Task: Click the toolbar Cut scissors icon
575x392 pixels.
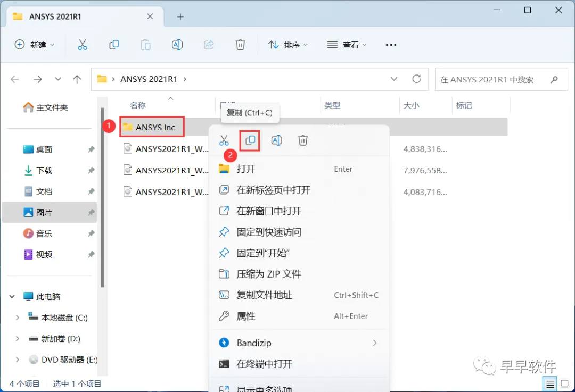Action: [83, 45]
